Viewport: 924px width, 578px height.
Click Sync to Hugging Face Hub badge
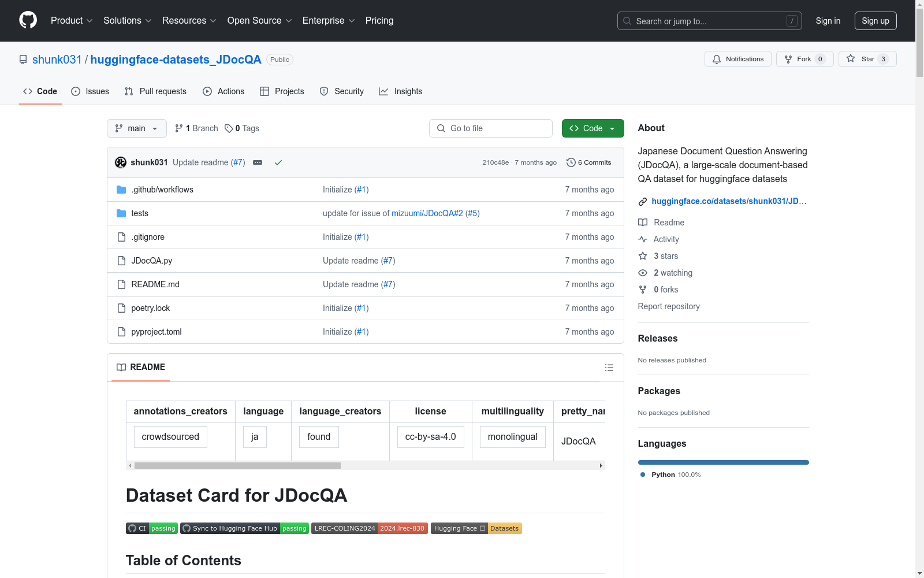244,528
